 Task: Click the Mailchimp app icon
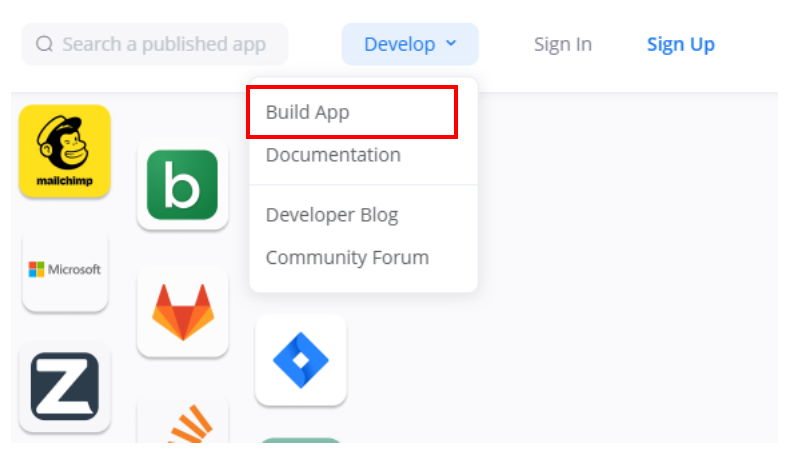[65, 151]
